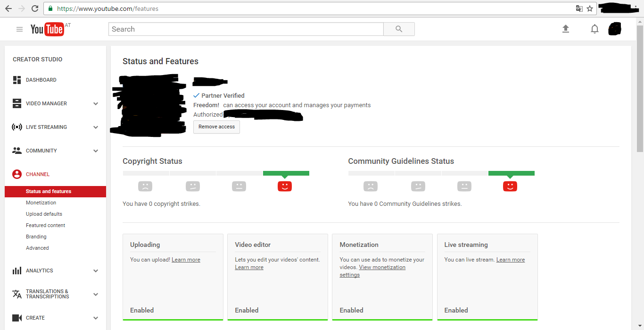
Task: Click the gray sad face under Community Guidelines Status
Action: click(371, 186)
